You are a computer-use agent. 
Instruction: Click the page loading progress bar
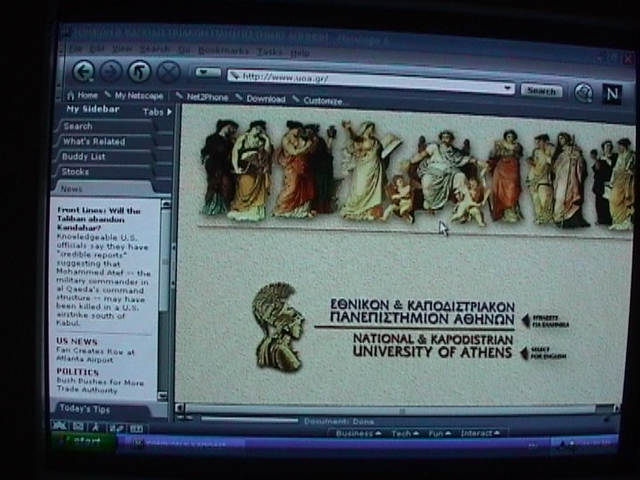tap(249, 419)
